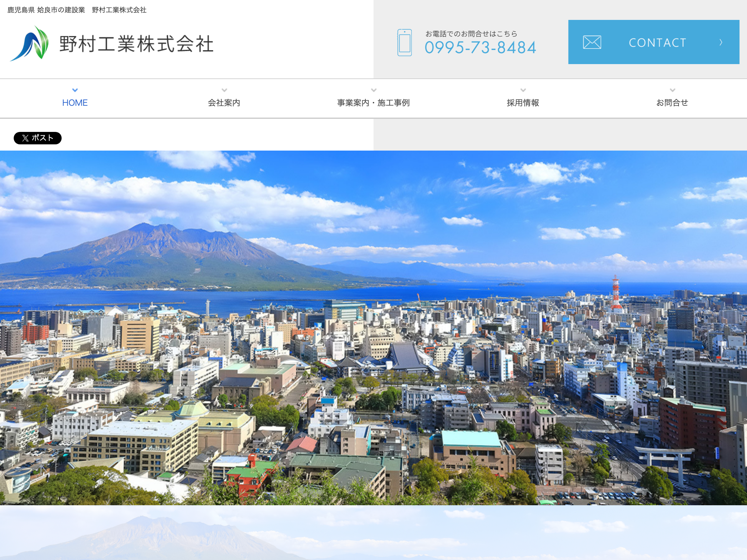
Task: Click the text お電話でのお問合せはこちら
Action: click(x=471, y=34)
